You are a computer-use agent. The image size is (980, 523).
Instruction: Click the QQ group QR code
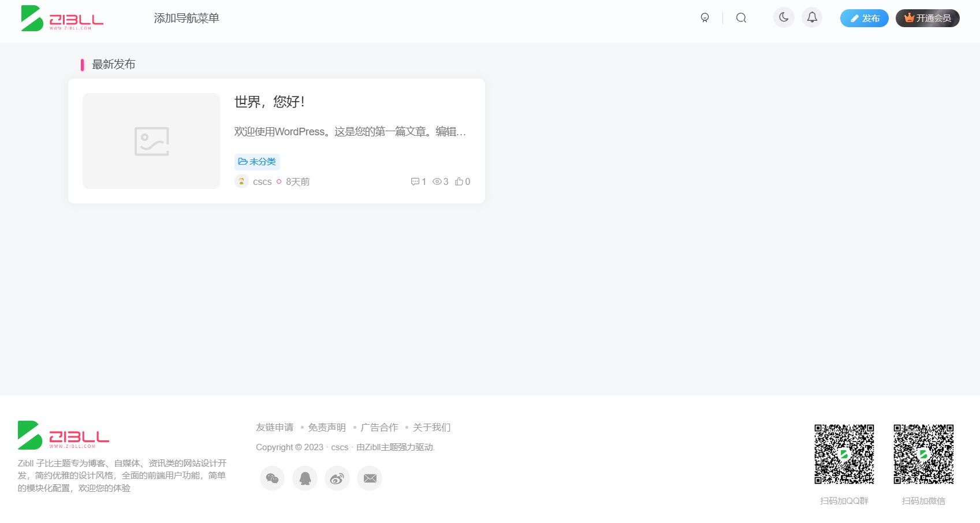pyautogui.click(x=844, y=455)
